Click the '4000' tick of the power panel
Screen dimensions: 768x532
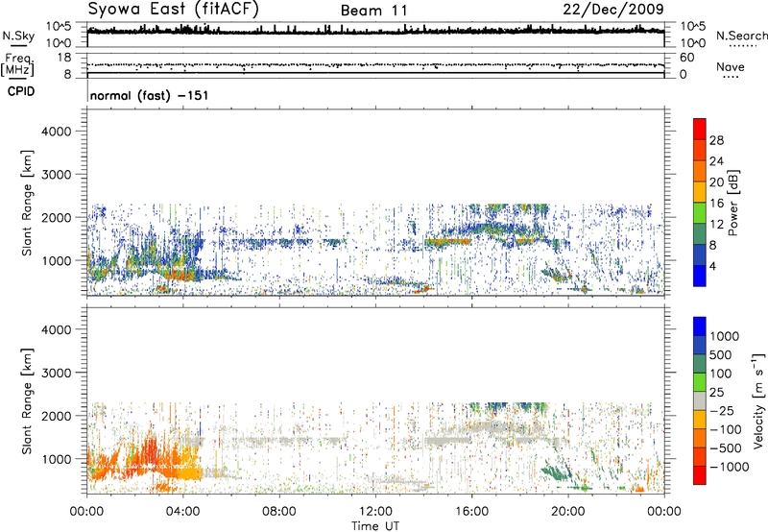click(56, 132)
